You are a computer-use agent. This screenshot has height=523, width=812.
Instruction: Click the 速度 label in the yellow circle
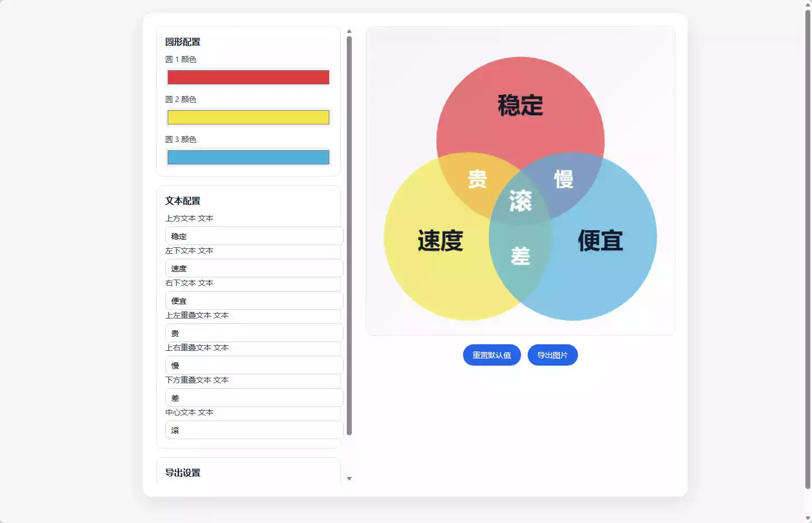(x=441, y=241)
